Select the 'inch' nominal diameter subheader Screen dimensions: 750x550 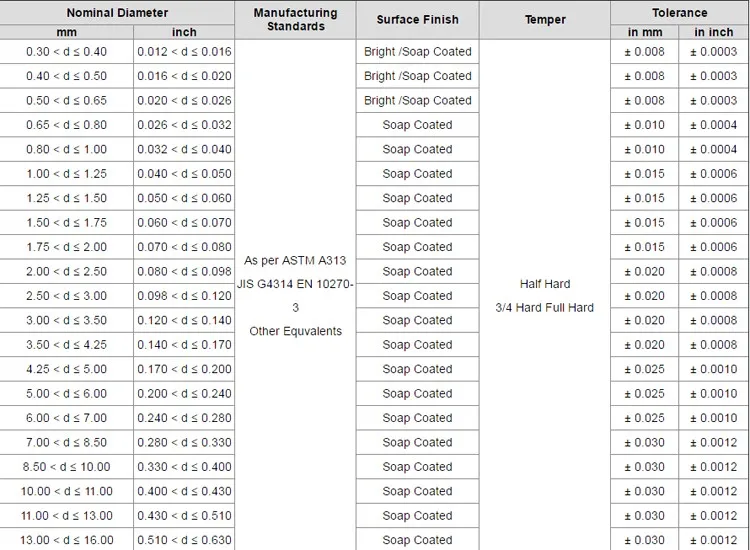click(184, 32)
